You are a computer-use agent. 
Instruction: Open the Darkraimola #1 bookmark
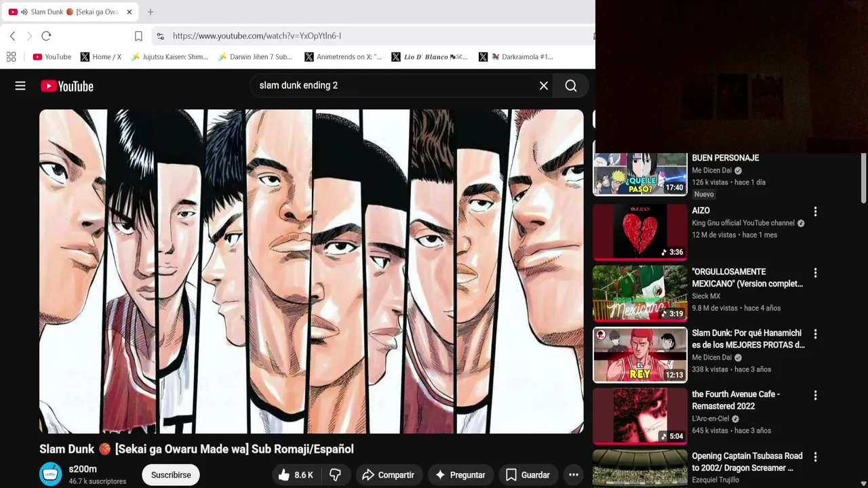(516, 57)
